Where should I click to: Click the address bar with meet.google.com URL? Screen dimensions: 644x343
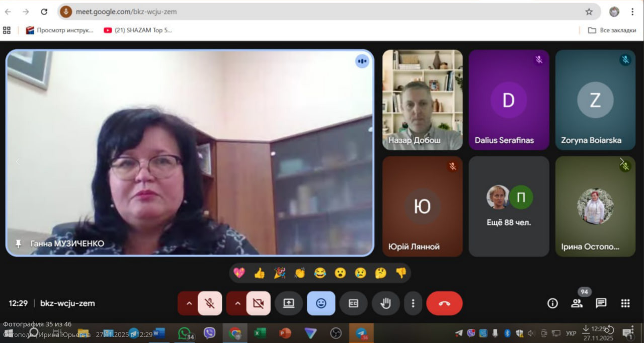[x=330, y=12]
